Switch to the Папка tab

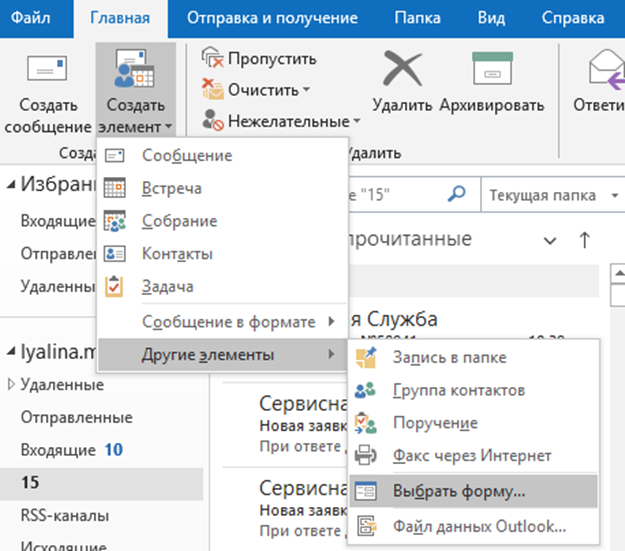[418, 18]
